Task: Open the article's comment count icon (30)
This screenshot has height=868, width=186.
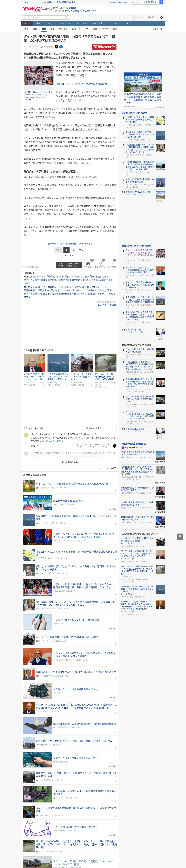Action: (x=43, y=47)
